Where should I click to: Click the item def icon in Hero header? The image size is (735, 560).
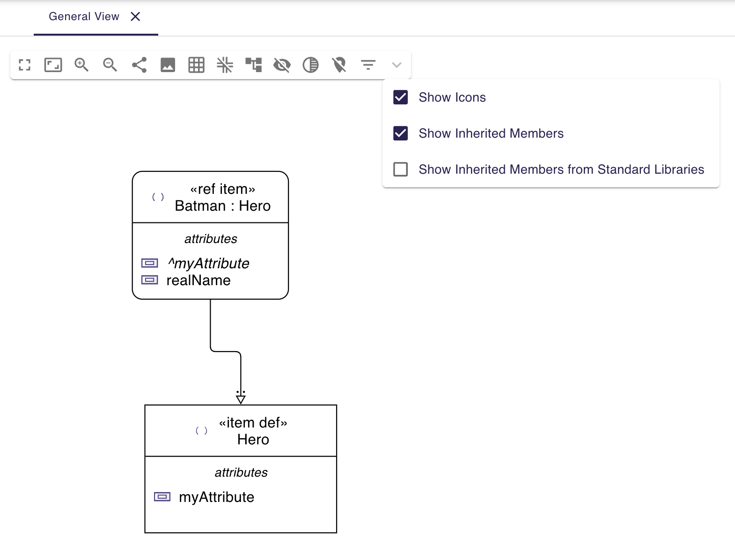point(202,431)
